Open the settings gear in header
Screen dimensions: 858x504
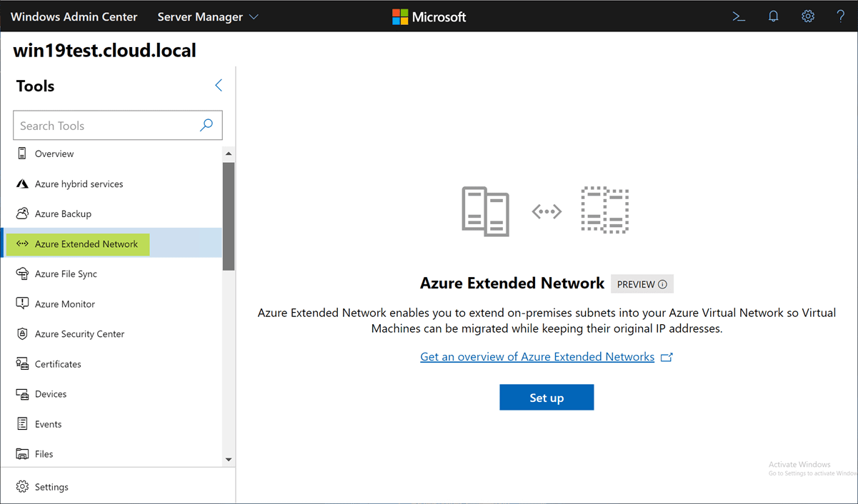[x=807, y=16]
